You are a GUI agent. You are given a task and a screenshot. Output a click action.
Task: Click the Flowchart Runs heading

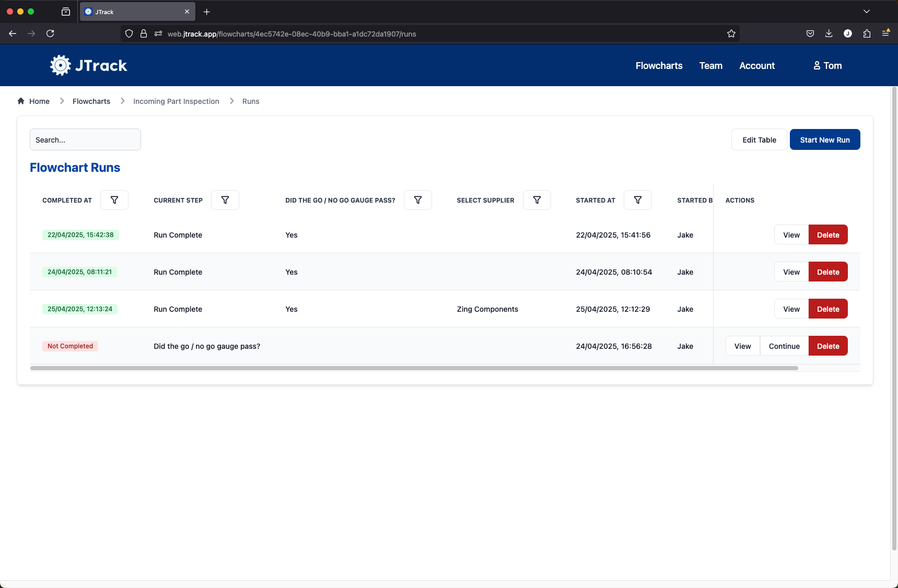(75, 168)
